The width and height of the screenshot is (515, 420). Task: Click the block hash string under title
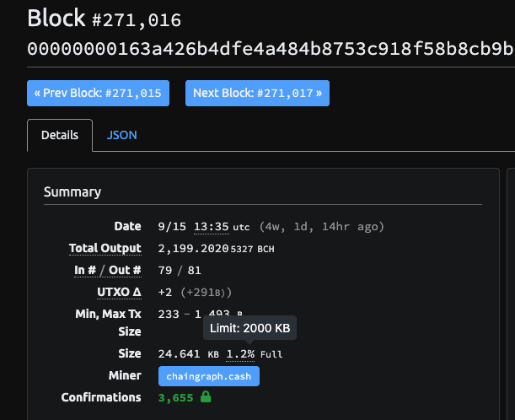click(x=270, y=48)
